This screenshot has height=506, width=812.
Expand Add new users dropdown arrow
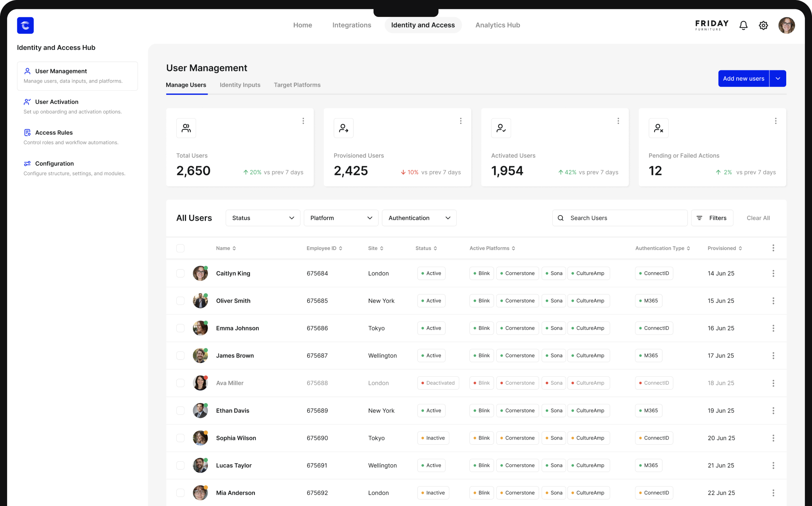pyautogui.click(x=778, y=78)
